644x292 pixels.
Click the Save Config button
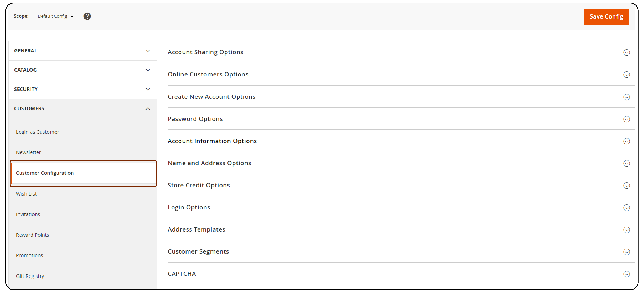pyautogui.click(x=606, y=16)
